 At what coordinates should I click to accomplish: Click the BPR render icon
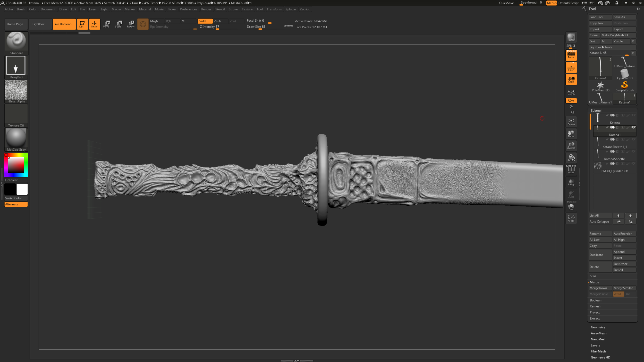pyautogui.click(x=571, y=37)
